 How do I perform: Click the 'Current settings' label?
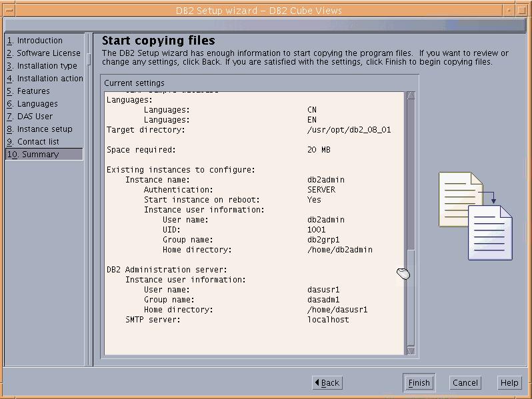click(x=134, y=83)
